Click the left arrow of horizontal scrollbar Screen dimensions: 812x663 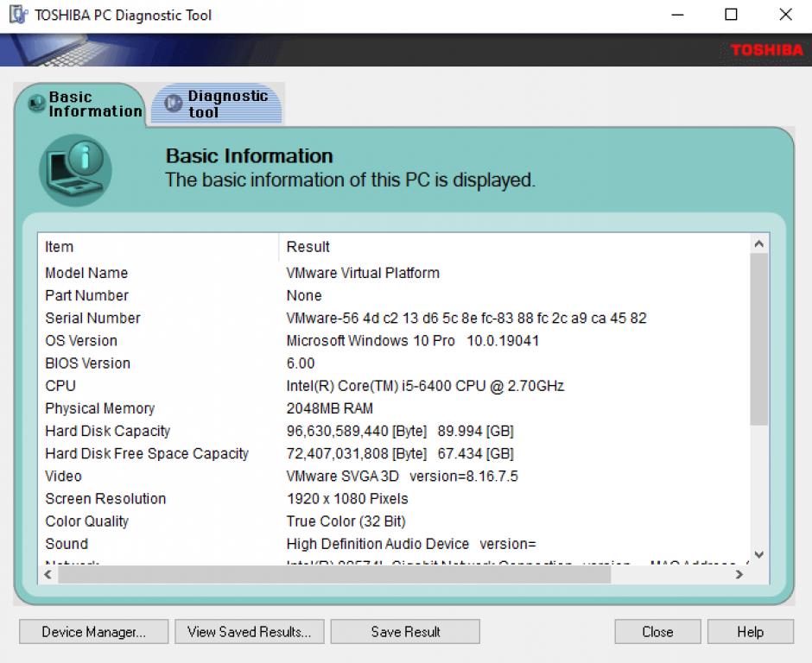[48, 574]
